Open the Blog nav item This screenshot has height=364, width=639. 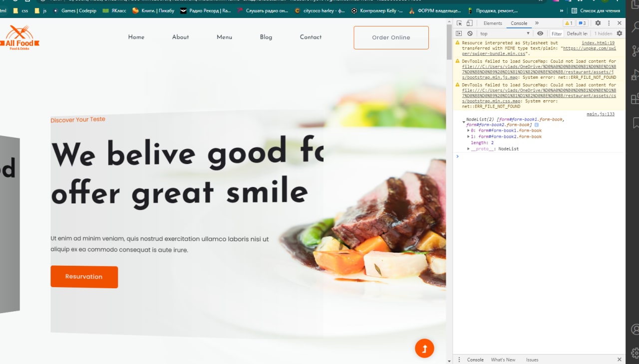point(266,37)
